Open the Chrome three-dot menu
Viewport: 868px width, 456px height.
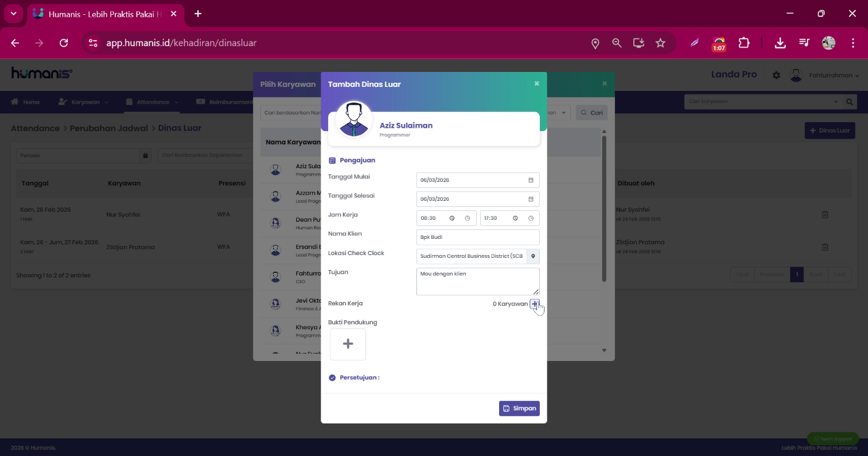click(x=853, y=43)
